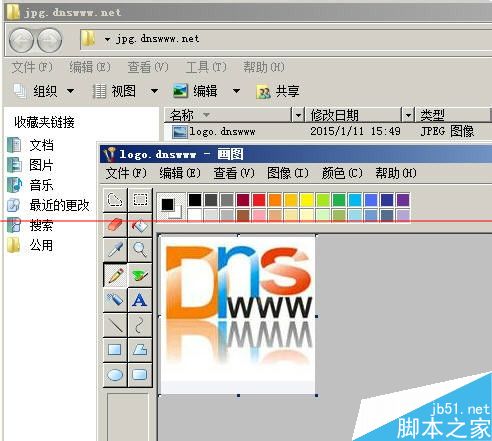Image resolution: width=492 pixels, height=441 pixels.
Task: Select the Polygon shape tool
Action: [x=140, y=350]
